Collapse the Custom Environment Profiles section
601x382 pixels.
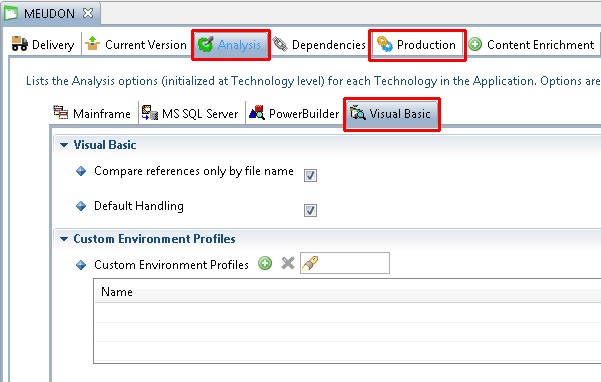click(64, 239)
